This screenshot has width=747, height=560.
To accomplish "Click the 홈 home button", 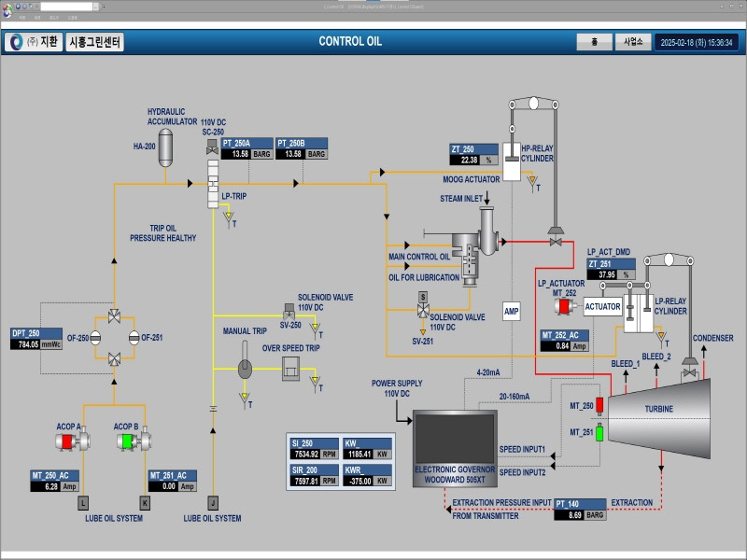I will pos(594,42).
